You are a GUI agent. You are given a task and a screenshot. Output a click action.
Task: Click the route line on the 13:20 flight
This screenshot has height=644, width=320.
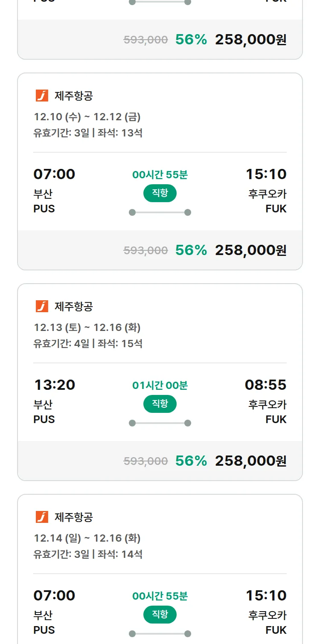click(x=160, y=423)
